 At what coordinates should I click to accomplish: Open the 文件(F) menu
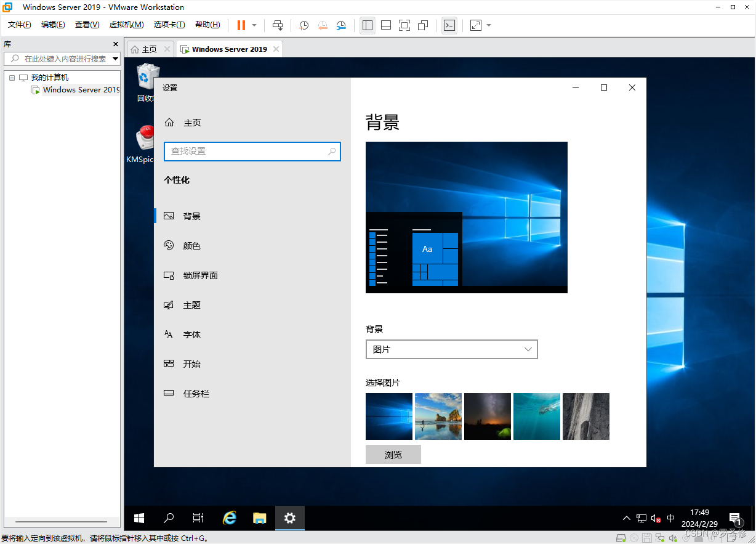20,25
